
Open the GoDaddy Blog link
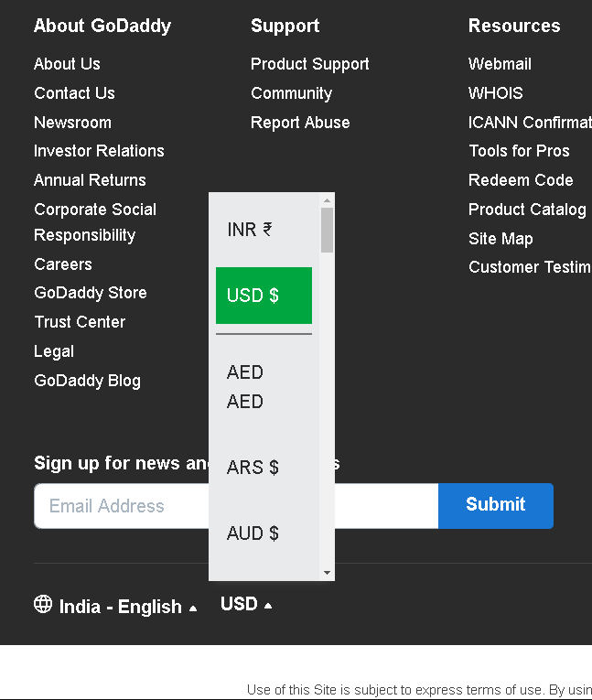(87, 381)
